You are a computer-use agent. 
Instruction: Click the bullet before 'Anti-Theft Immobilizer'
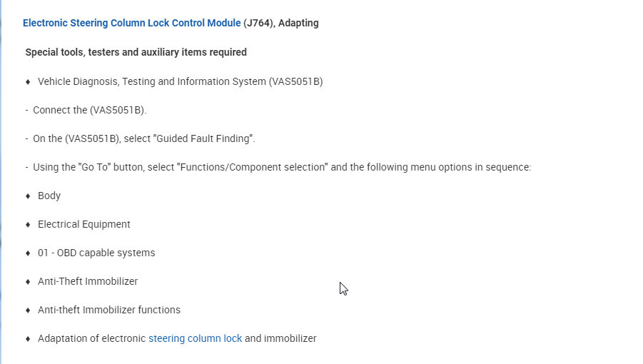tap(28, 281)
